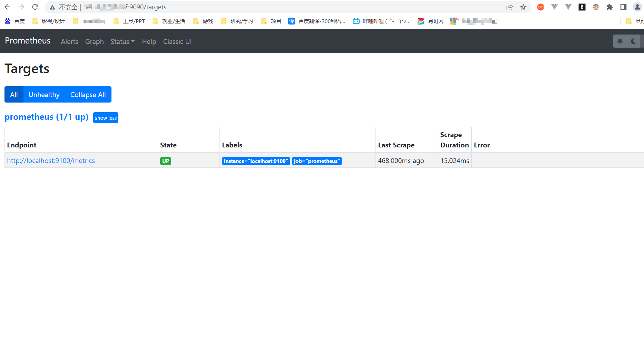Click the green UP state badge
The image size is (644, 338).
(166, 161)
